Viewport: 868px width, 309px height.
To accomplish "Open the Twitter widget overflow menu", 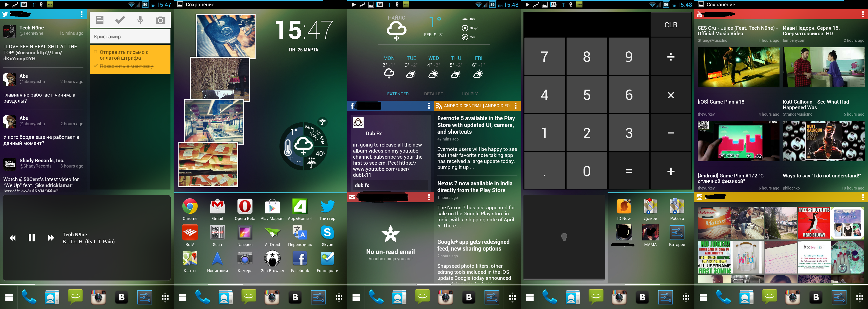I will 81,14.
